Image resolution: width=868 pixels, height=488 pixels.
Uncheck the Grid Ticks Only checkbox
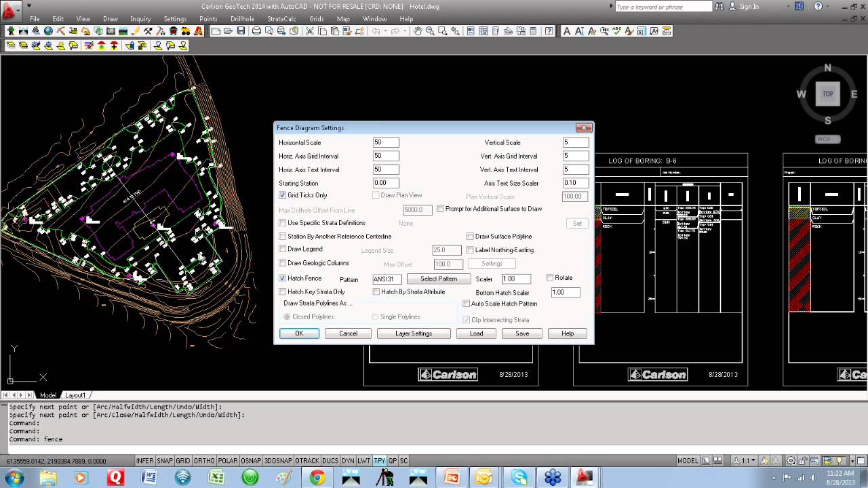point(283,195)
